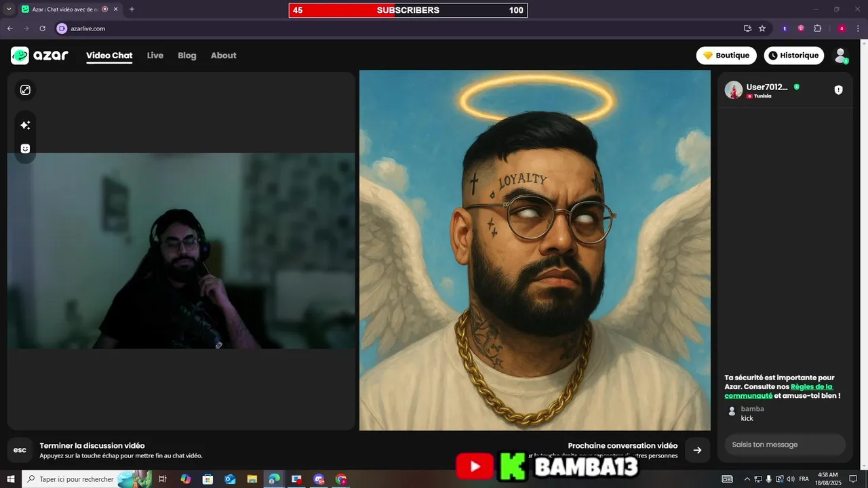
Task: Click the install app icon in address bar
Action: tap(747, 28)
